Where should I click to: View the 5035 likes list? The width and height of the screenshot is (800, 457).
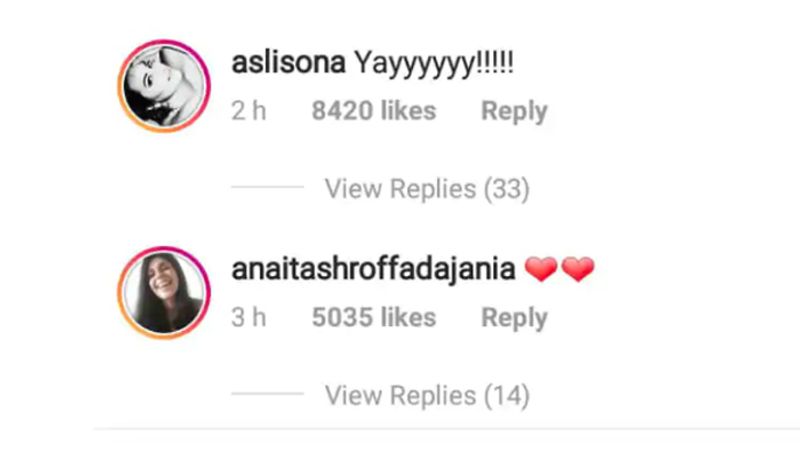(374, 317)
